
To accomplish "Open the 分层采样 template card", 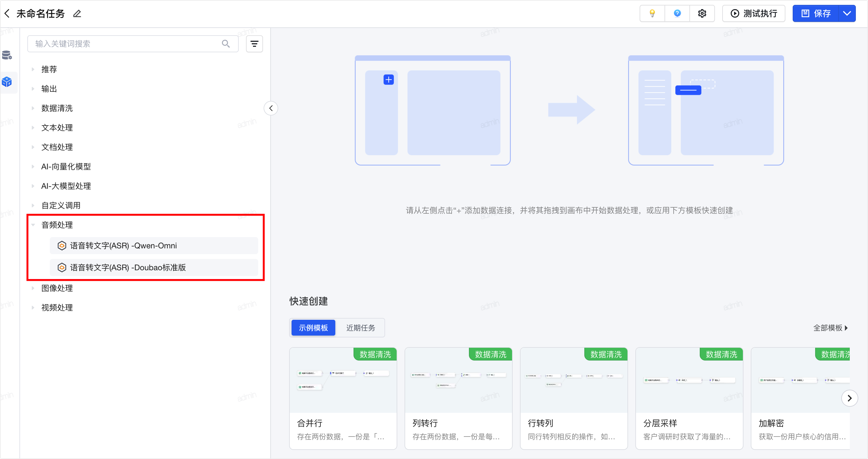I will (689, 398).
